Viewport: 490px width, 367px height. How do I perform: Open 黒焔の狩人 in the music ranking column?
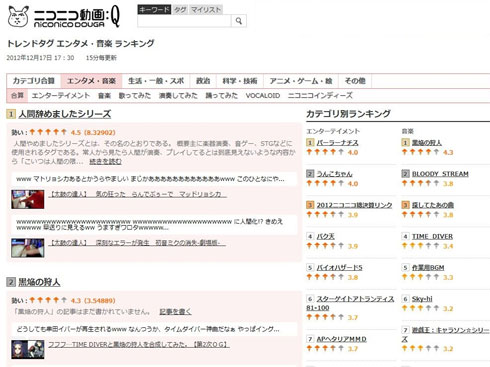pyautogui.click(x=427, y=143)
